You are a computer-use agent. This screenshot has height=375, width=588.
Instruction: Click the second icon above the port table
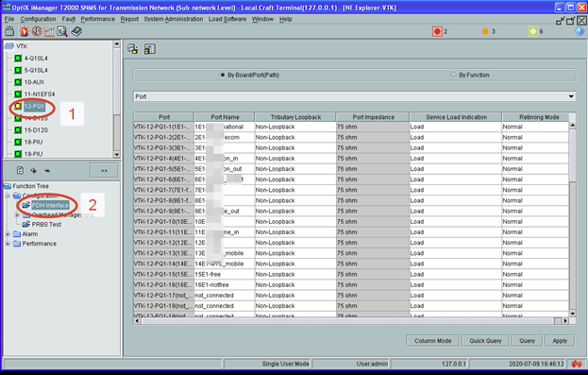150,49
